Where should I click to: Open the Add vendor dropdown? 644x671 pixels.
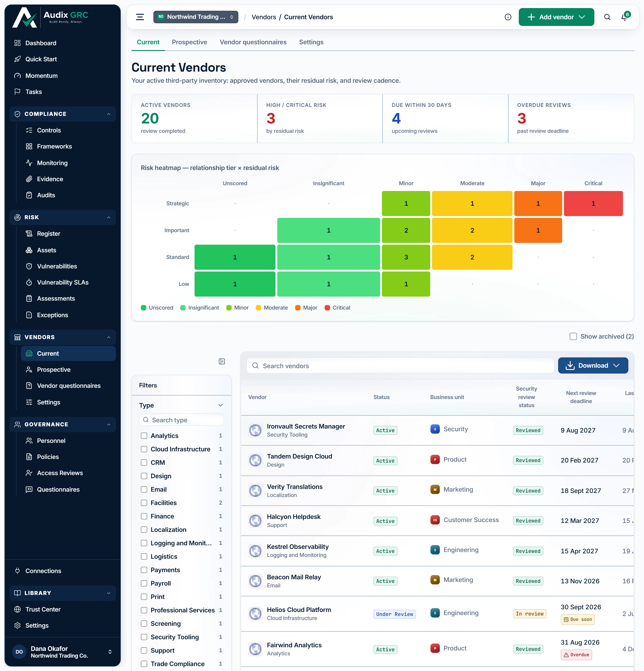(x=556, y=17)
